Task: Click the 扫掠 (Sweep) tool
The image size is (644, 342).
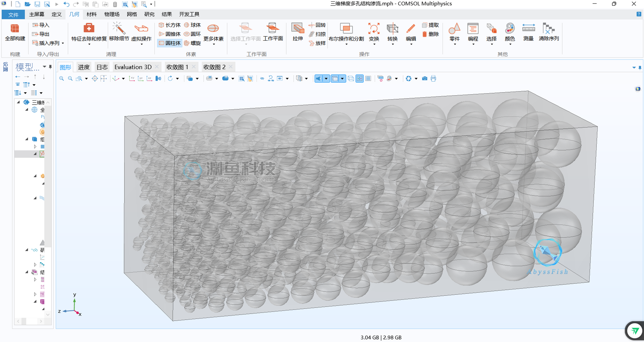Action: [317, 34]
